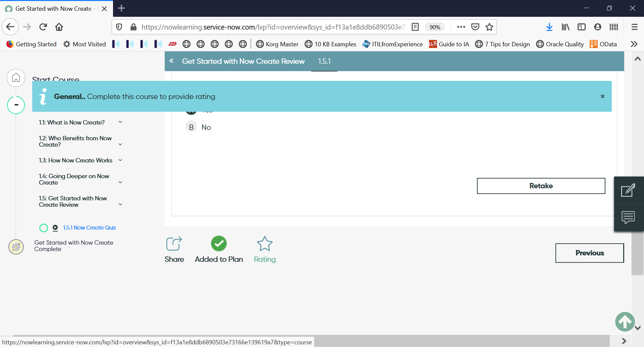The width and height of the screenshot is (644, 347).
Task: Open page actions three-dot menu
Action: point(461,27)
